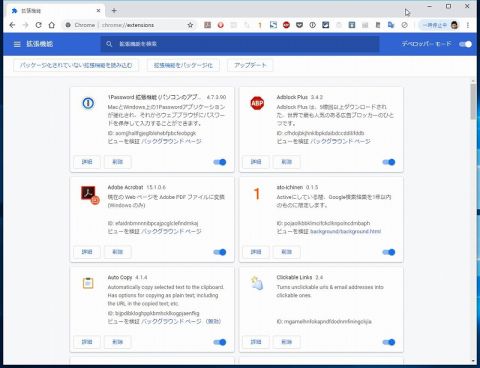Viewport: 480px width, 368px height.
Task: Open the extensions hamburger menu
Action: click(17, 44)
